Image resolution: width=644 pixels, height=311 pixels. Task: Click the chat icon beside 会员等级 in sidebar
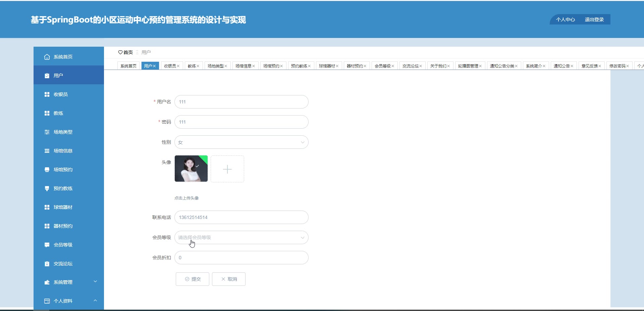[x=47, y=245]
